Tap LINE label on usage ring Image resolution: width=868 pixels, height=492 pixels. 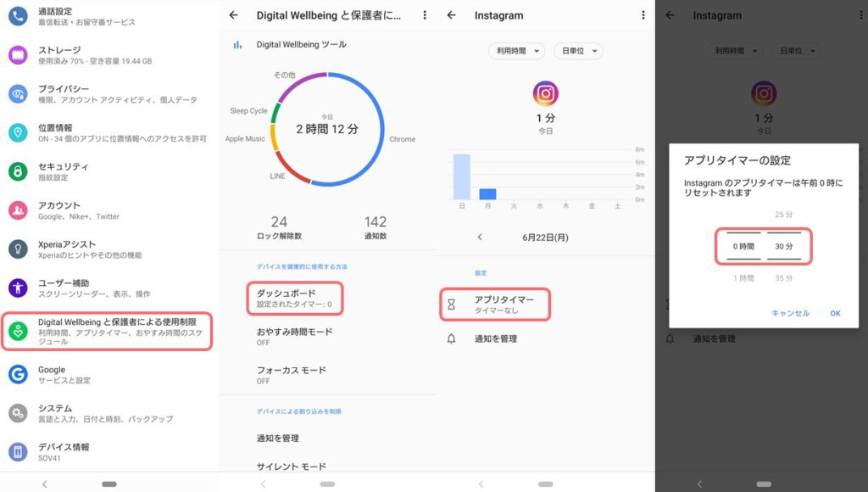tap(277, 176)
